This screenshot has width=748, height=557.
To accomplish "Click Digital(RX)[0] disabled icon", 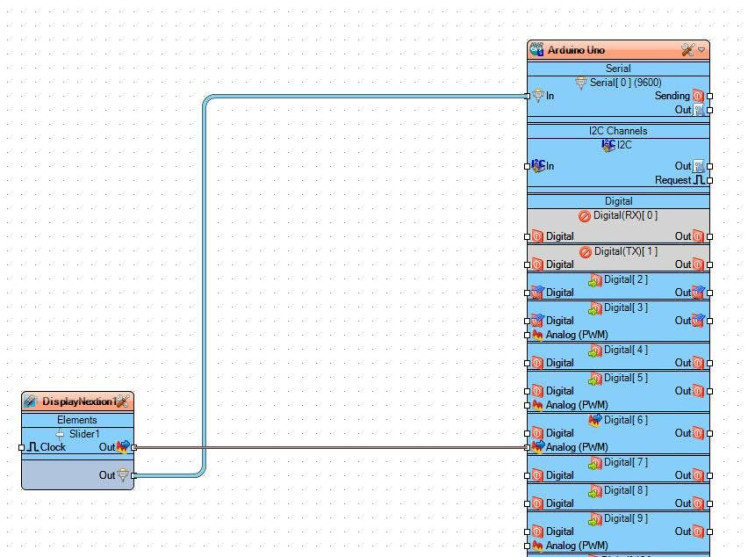I will point(584,216).
